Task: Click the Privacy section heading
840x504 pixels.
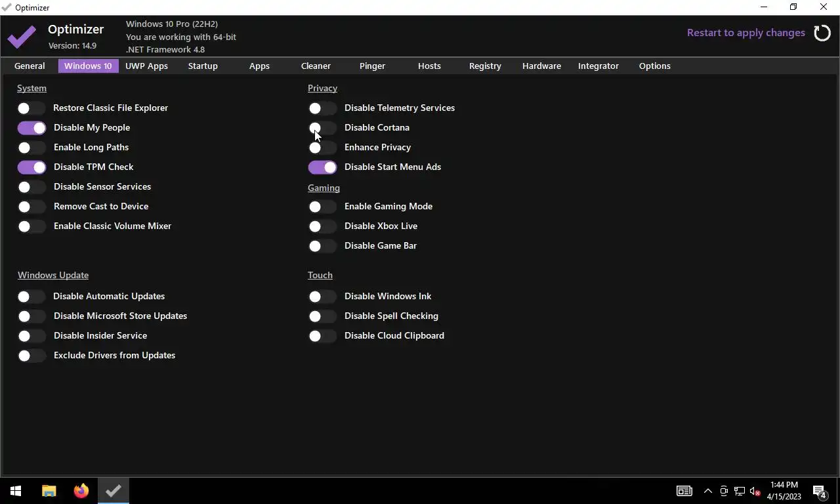Action: tap(322, 88)
